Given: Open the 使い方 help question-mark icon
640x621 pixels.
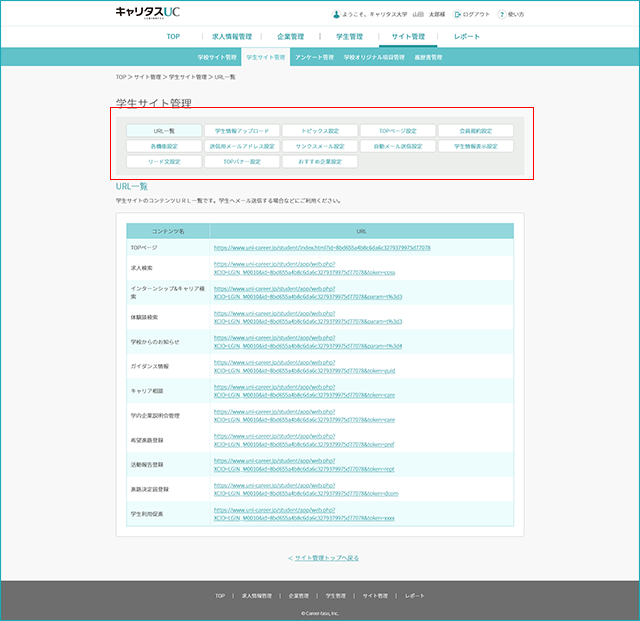Looking at the screenshot, I should click(501, 15).
